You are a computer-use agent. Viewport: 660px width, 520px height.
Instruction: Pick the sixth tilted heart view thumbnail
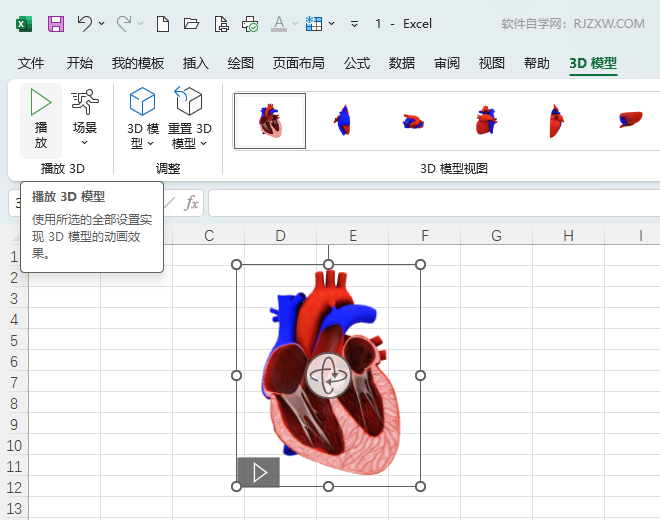(631, 119)
